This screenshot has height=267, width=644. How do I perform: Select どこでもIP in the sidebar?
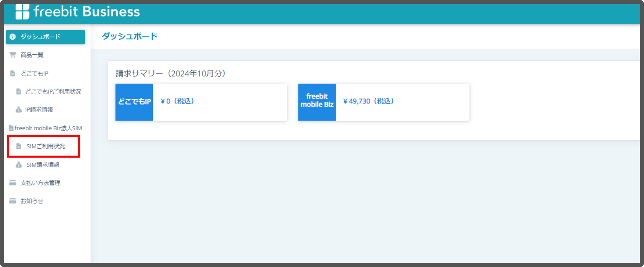pos(35,73)
